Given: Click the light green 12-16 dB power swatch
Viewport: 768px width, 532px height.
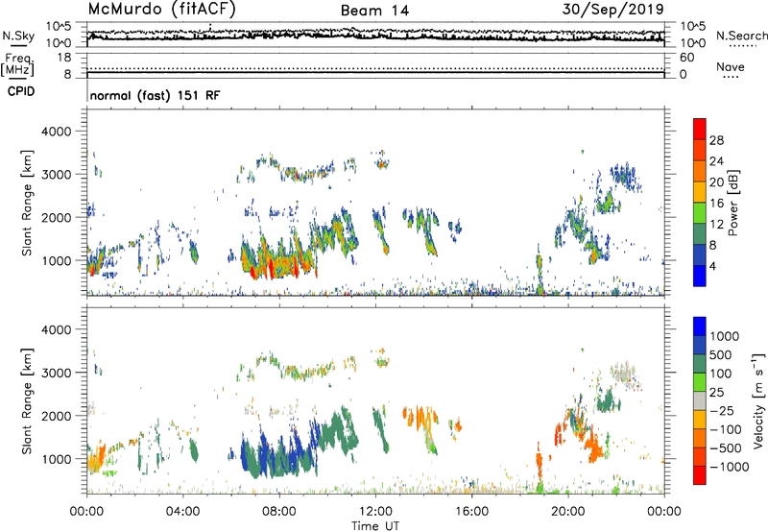Looking at the screenshot, I should 700,213.
